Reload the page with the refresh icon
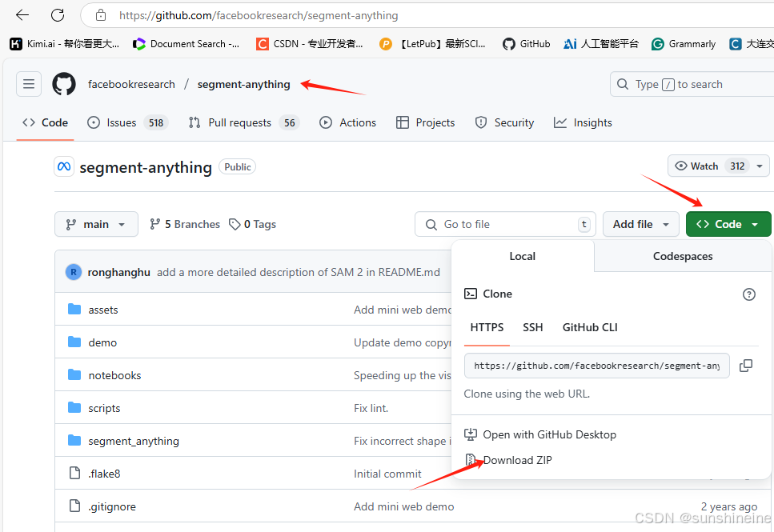The width and height of the screenshot is (774, 532). (58, 15)
